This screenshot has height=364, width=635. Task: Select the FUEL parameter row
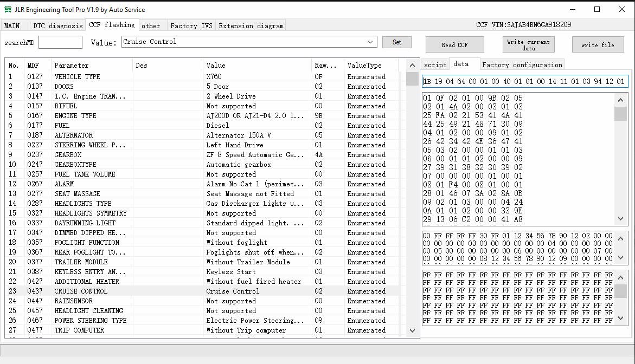click(x=202, y=125)
